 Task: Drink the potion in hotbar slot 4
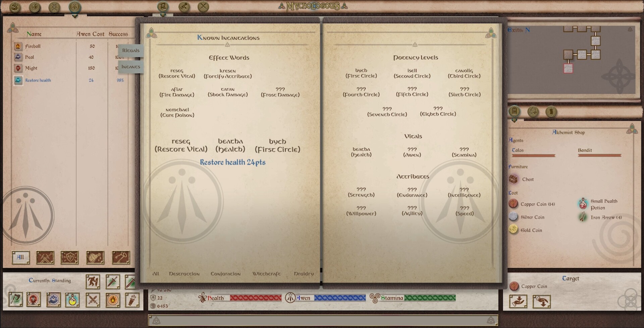(72, 300)
